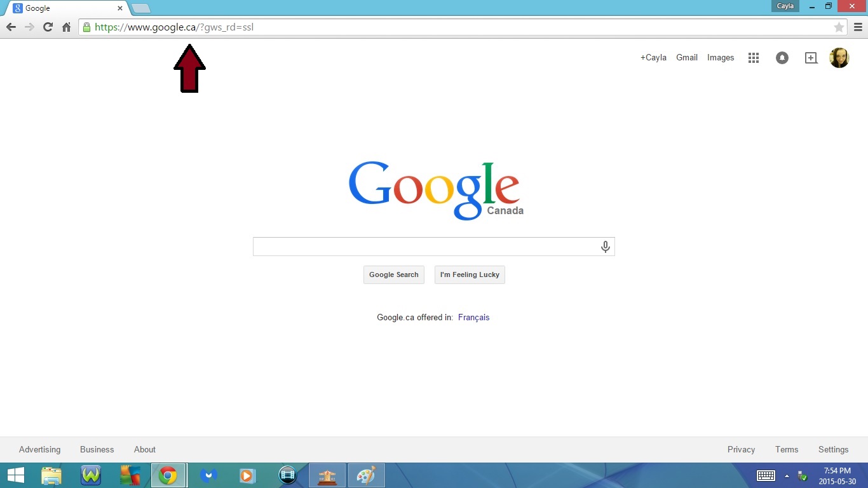The width and height of the screenshot is (868, 488).
Task: Open the home page via the house icon
Action: (x=66, y=27)
